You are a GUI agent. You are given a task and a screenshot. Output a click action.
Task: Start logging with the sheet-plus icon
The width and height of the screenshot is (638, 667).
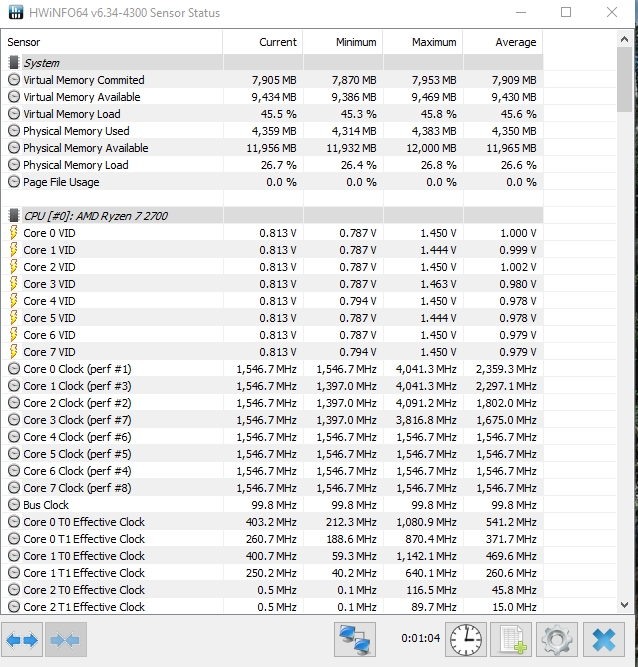tap(511, 640)
